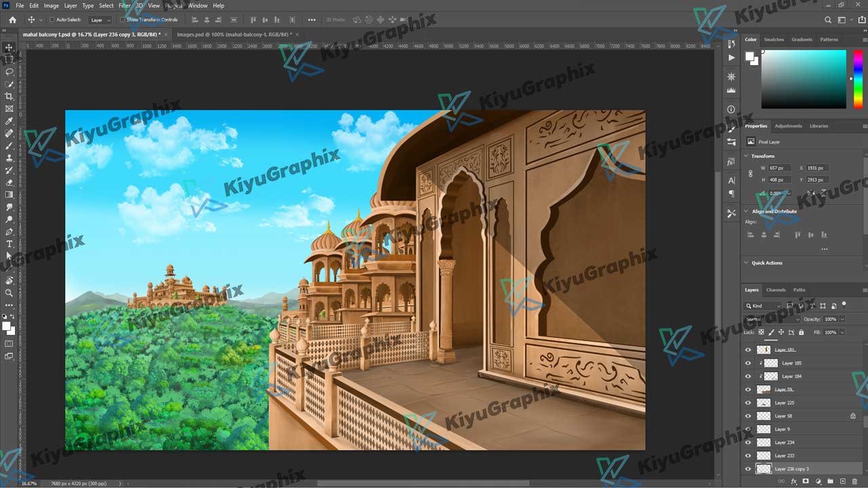This screenshot has width=868, height=488.
Task: Select the Eyedropper tool
Action: [9, 121]
